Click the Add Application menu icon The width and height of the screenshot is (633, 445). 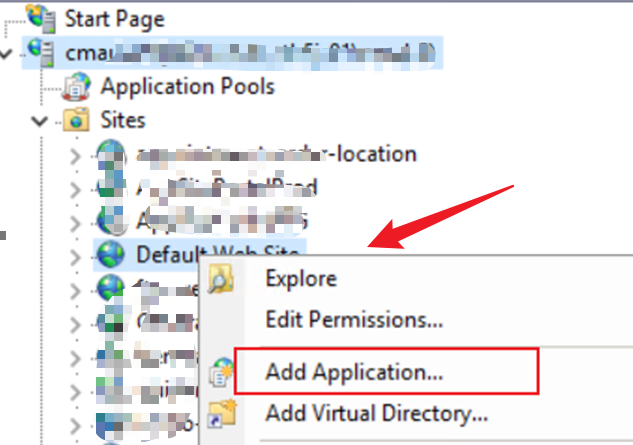pyautogui.click(x=221, y=373)
